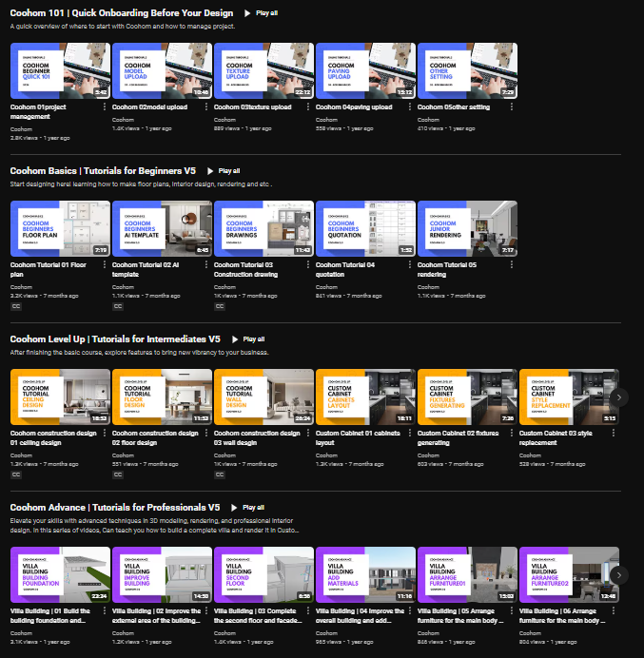The image size is (644, 658).
Task: Open Coohom 03texture upload video title
Action: [252, 107]
